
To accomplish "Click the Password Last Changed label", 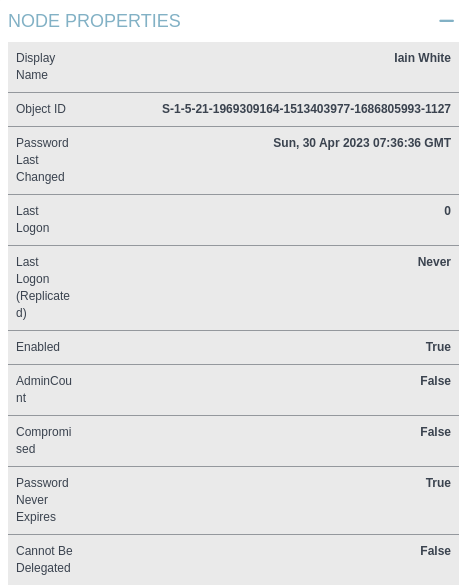I will [42, 160].
